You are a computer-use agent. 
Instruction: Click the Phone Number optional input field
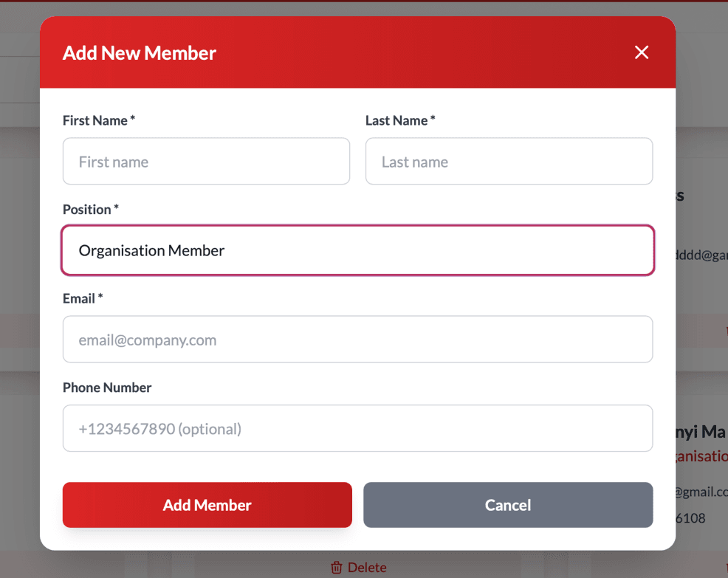[x=357, y=428]
